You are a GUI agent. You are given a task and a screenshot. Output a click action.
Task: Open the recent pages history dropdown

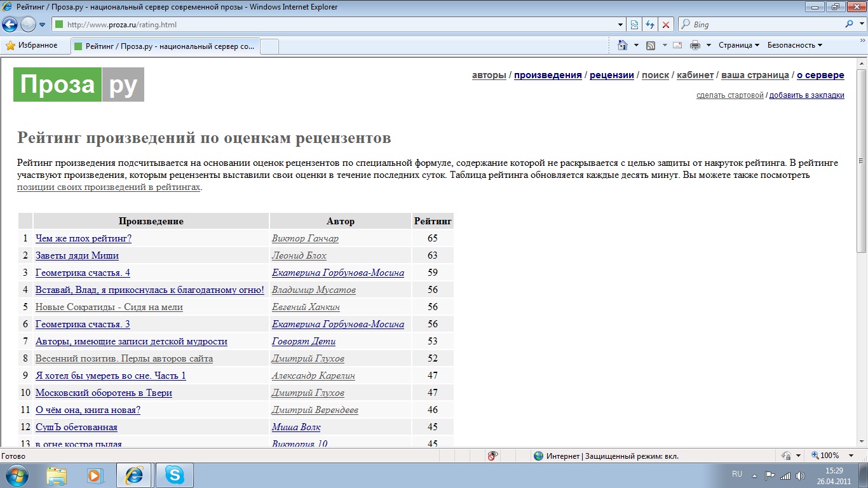pos(42,25)
